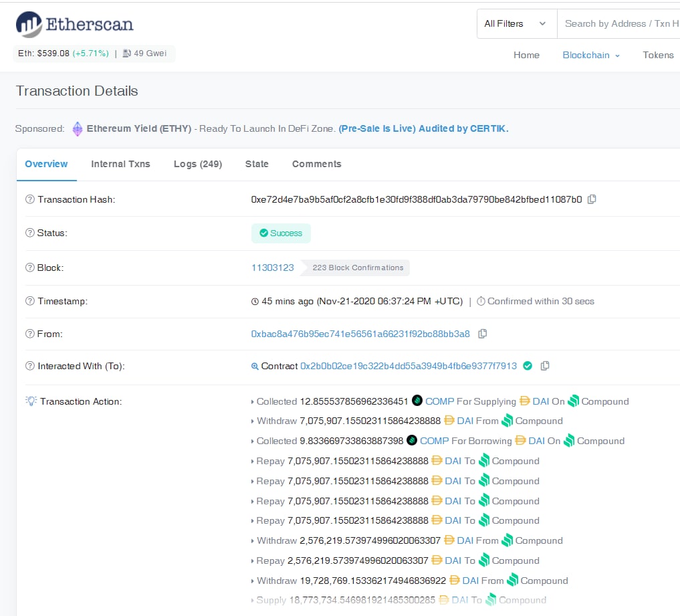Go to Home in navigation

[x=526, y=55]
